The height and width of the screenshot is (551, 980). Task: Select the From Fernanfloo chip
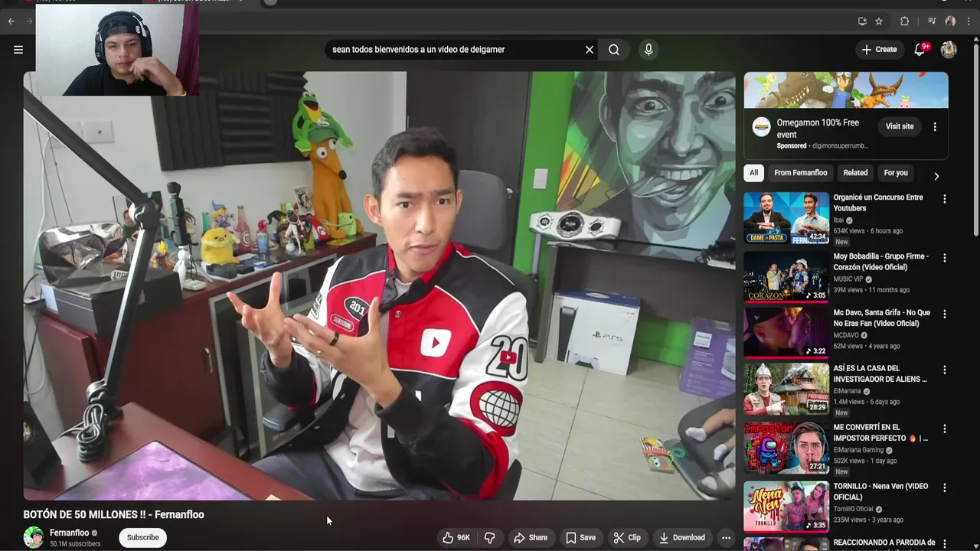click(800, 173)
